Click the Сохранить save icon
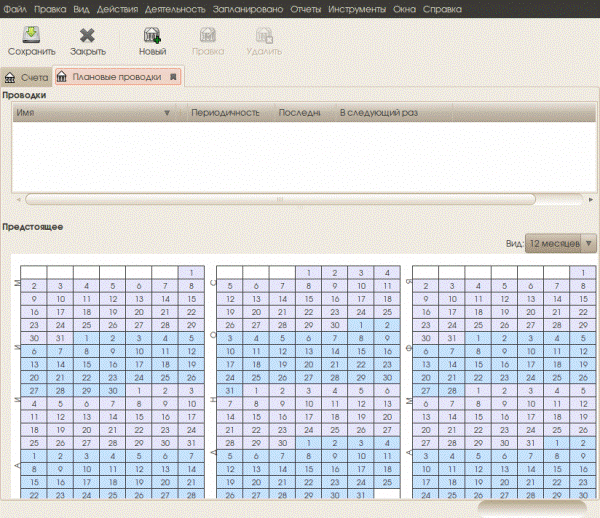This screenshot has height=518, width=600. pyautogui.click(x=31, y=34)
